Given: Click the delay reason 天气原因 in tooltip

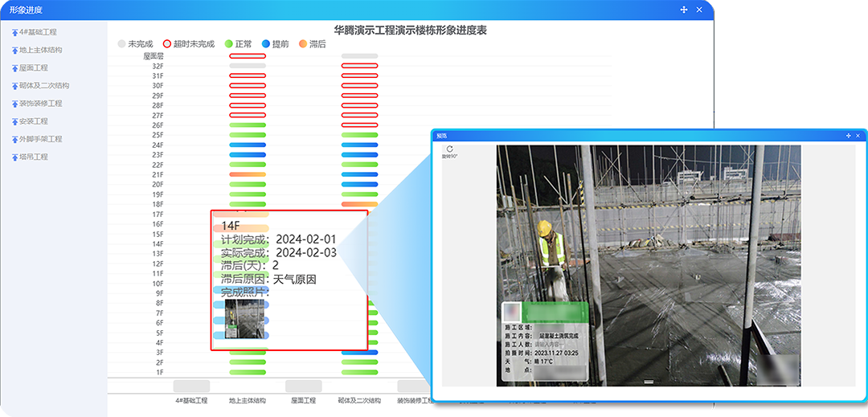Looking at the screenshot, I should (x=294, y=280).
